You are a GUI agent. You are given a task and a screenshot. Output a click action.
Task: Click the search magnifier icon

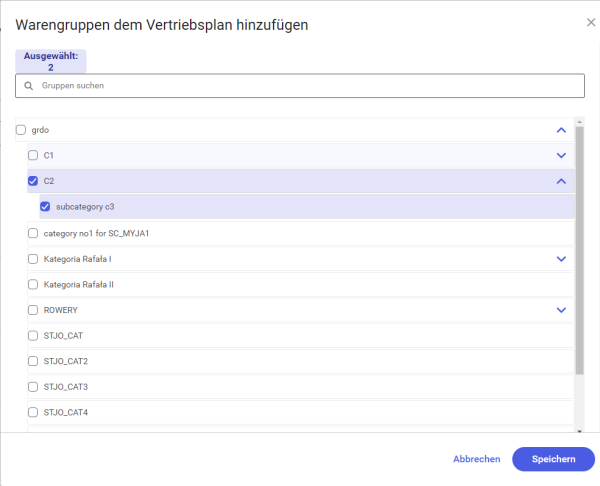[28, 86]
